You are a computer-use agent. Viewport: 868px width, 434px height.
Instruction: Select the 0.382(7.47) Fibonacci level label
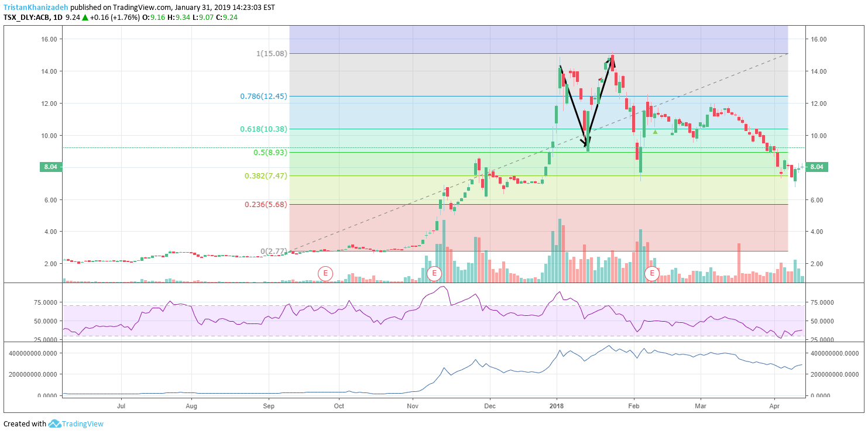click(266, 175)
